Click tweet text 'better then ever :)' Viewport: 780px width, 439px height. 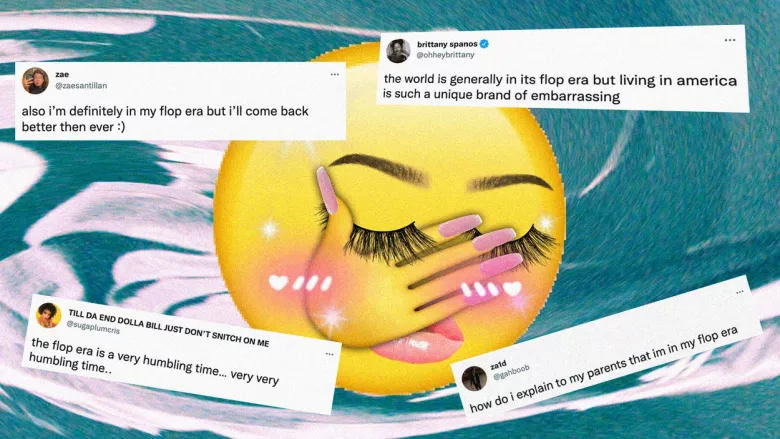(x=73, y=127)
